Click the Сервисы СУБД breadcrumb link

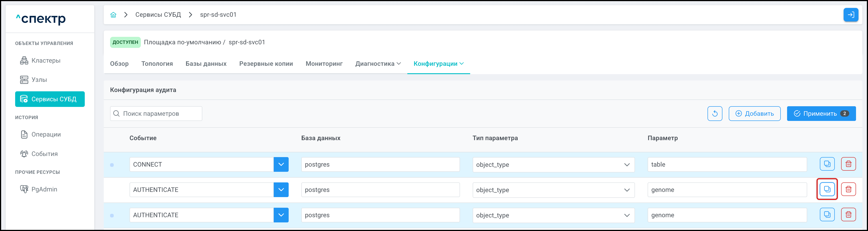coord(158,15)
